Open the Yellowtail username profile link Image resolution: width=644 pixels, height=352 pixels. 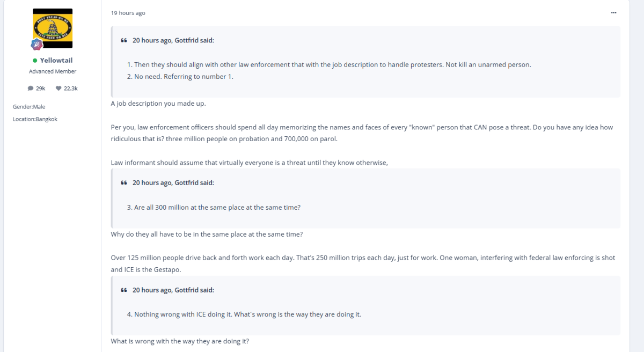click(x=56, y=61)
